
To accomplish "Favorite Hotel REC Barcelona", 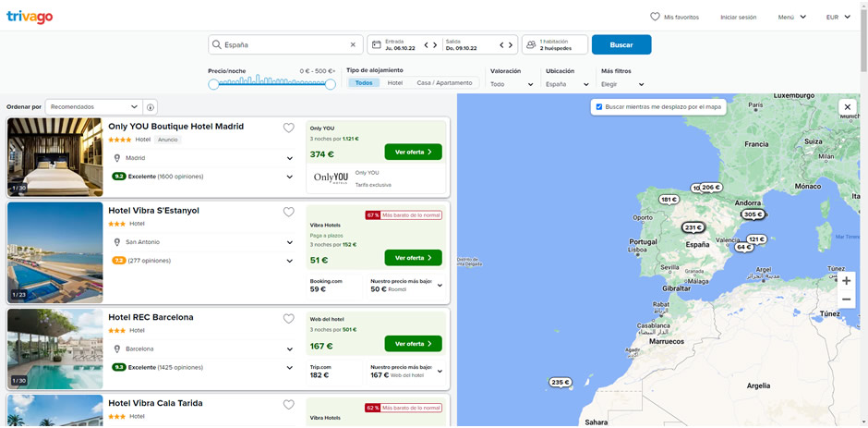I will [x=288, y=319].
